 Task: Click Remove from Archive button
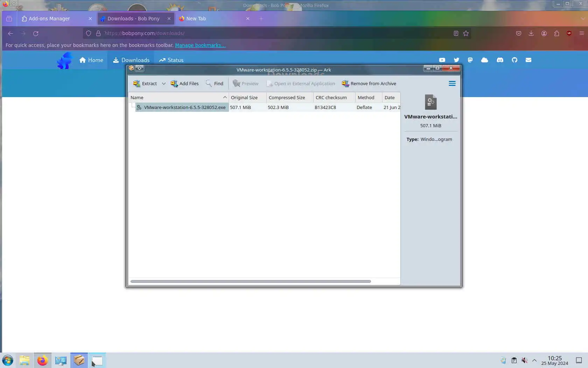coord(369,83)
